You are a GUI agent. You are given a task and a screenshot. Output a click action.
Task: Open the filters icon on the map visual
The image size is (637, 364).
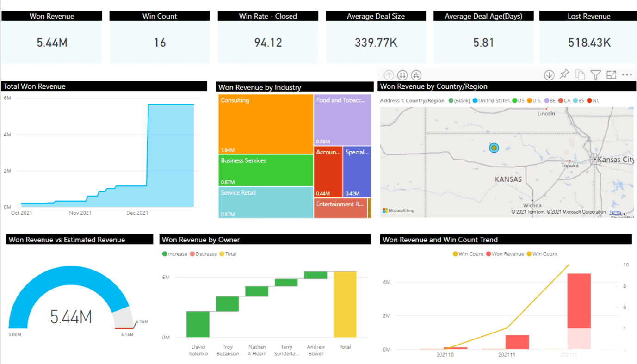pos(595,75)
